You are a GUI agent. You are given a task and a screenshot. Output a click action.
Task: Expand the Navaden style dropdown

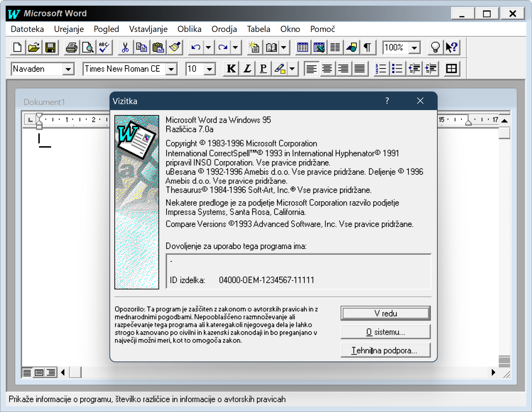[68, 69]
